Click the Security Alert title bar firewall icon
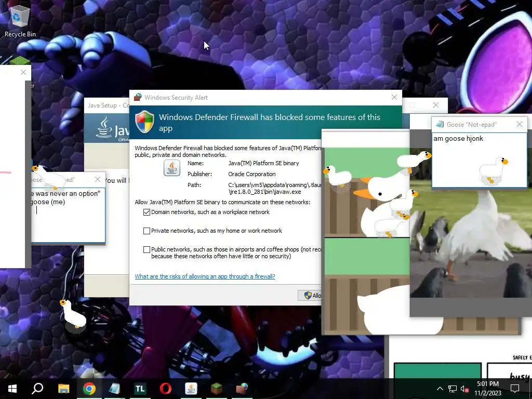 tap(137, 97)
